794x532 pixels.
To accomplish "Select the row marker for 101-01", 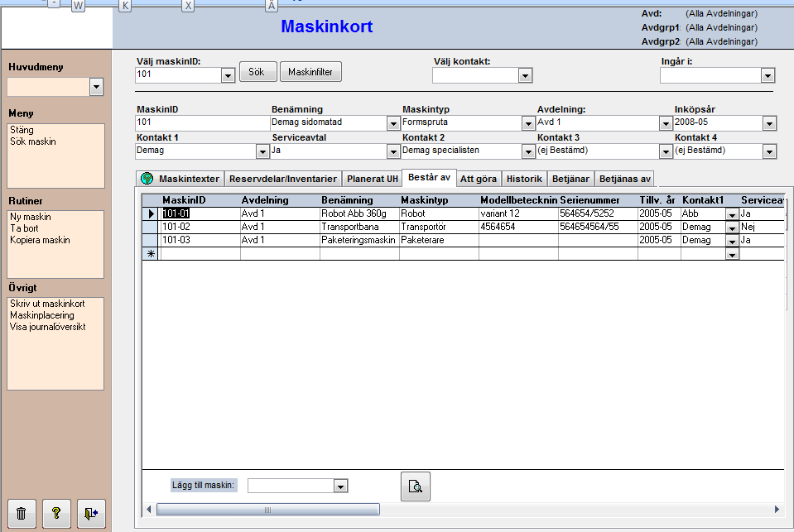I will [151, 213].
